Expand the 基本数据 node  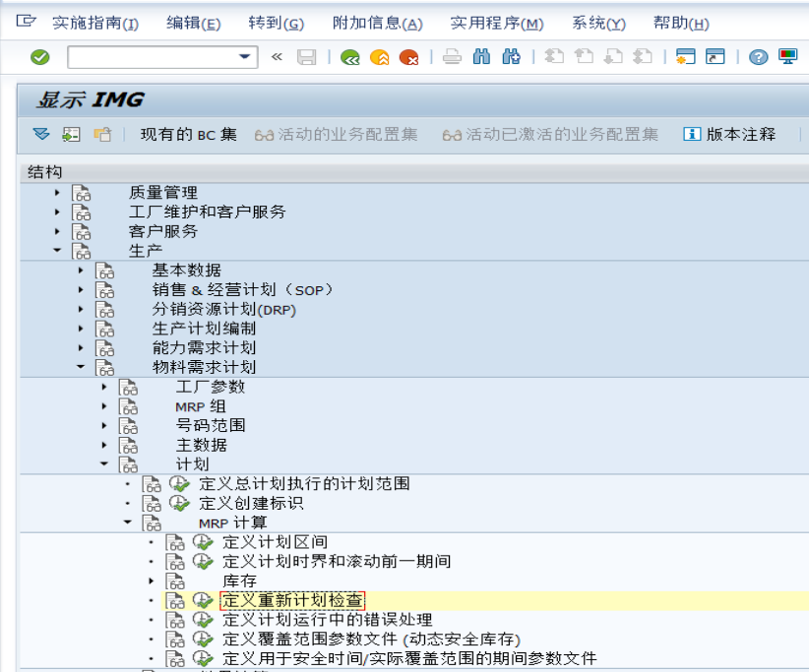[x=81, y=271]
